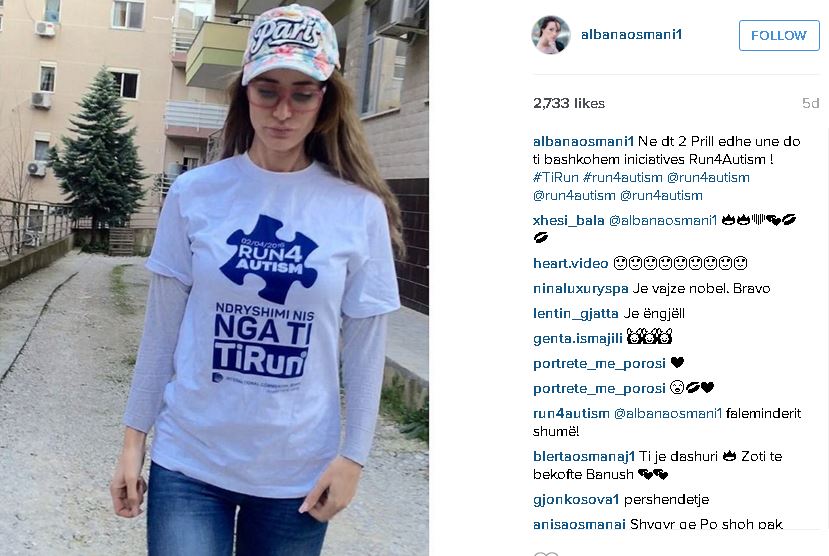This screenshot has height=556, width=829.
Task: Open lentin_gjatta profile link
Action: (576, 314)
